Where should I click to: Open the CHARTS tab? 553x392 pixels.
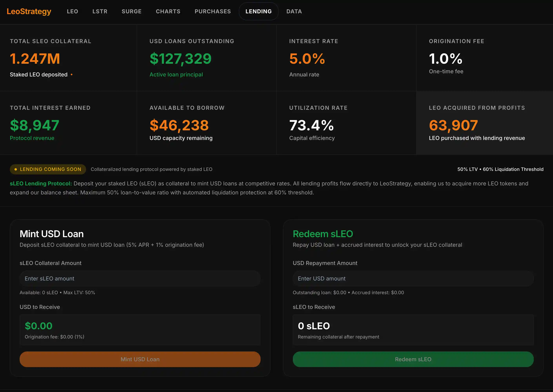[168, 11]
